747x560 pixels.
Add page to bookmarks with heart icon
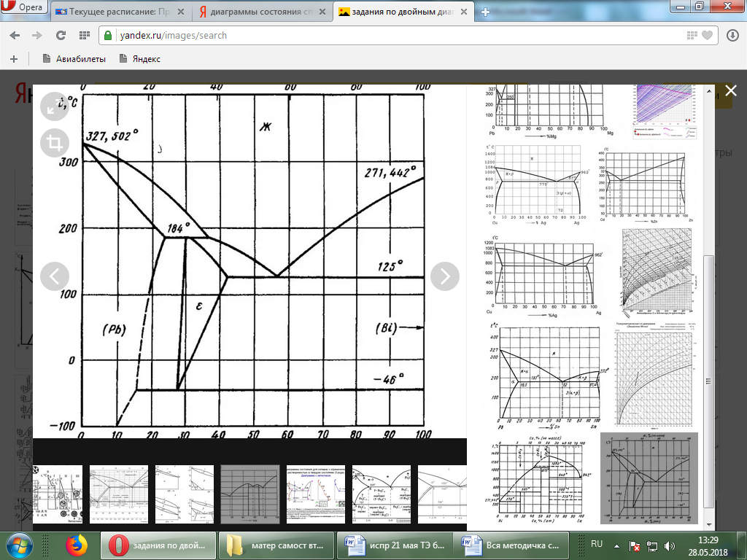tap(707, 35)
